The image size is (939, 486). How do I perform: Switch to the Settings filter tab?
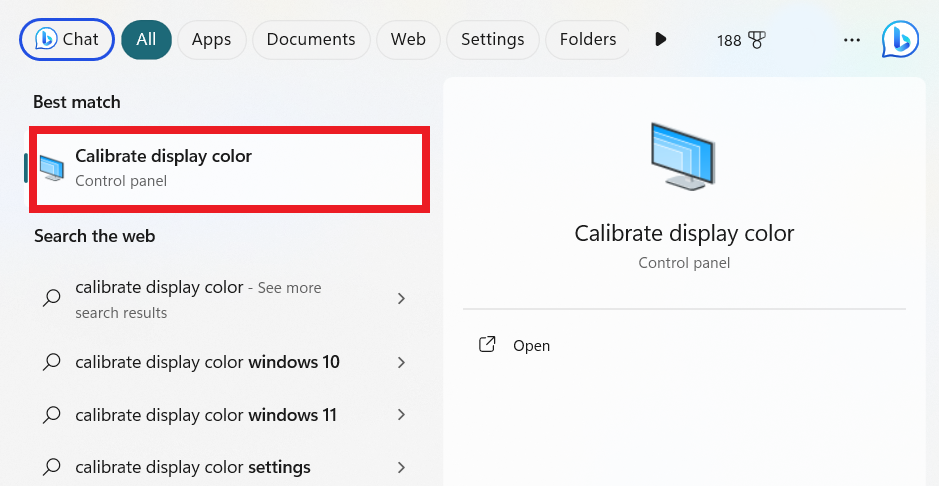(x=492, y=40)
